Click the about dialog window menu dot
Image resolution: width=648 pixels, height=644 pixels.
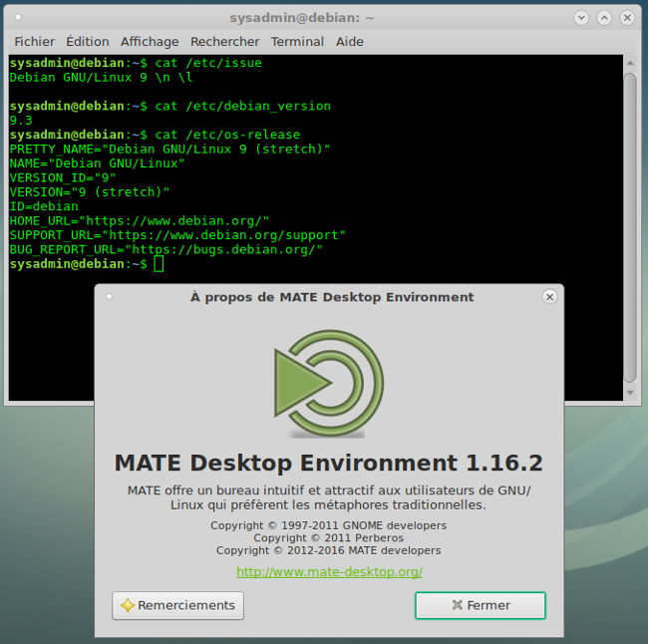point(109,296)
